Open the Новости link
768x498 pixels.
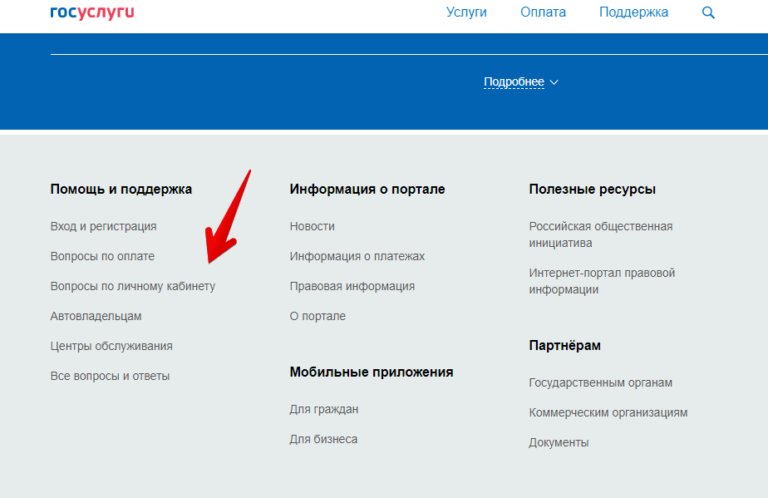pos(312,227)
